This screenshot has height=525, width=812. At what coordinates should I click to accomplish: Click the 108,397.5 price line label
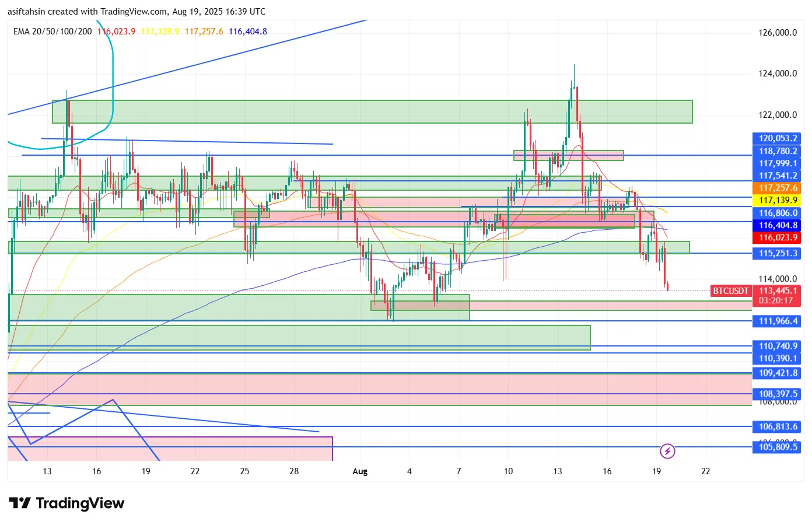pos(777,394)
